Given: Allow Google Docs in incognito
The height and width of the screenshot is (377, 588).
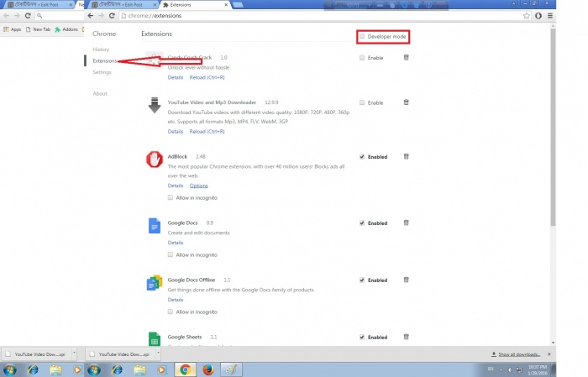Looking at the screenshot, I should tap(171, 254).
